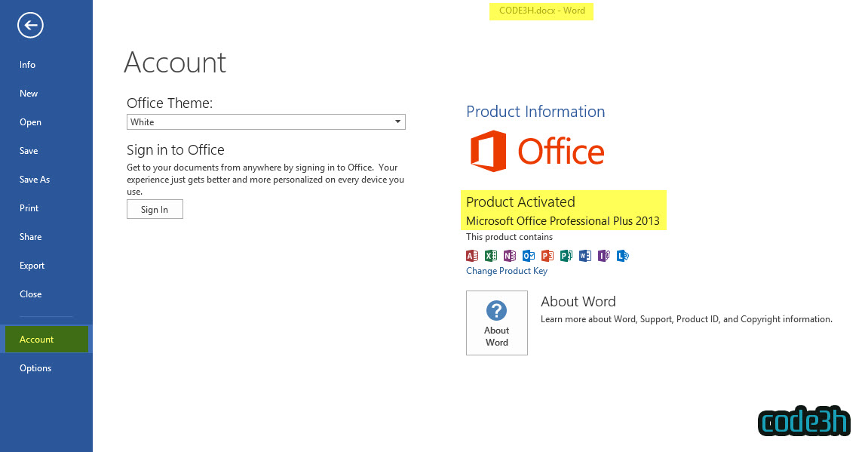Choose Save As from the sidebar
This screenshot has height=452, width=868.
[35, 180]
